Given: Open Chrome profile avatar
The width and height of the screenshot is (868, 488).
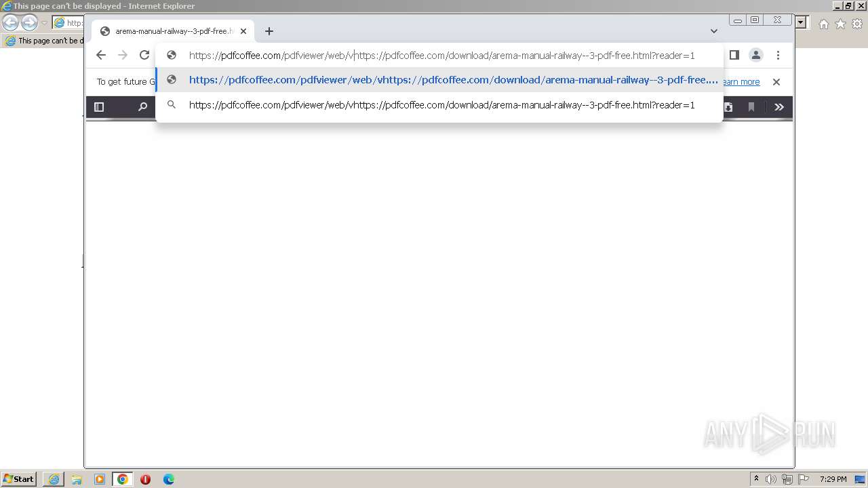Looking at the screenshot, I should point(756,55).
